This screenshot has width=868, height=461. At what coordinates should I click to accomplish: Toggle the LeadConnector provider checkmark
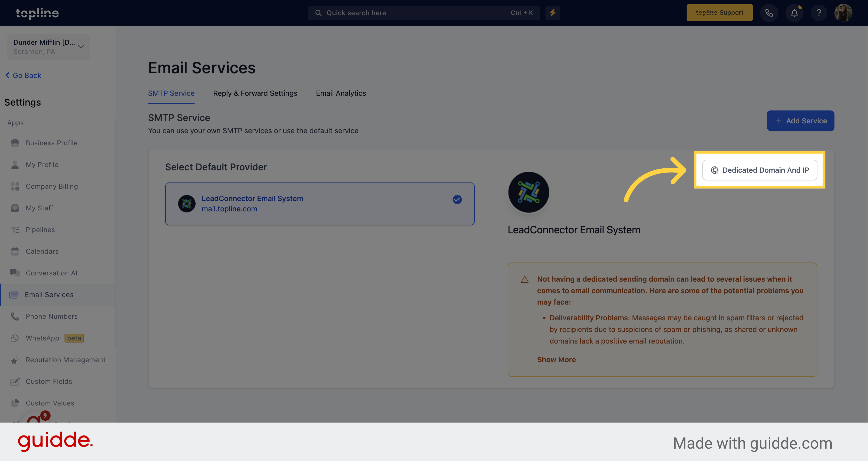(457, 200)
